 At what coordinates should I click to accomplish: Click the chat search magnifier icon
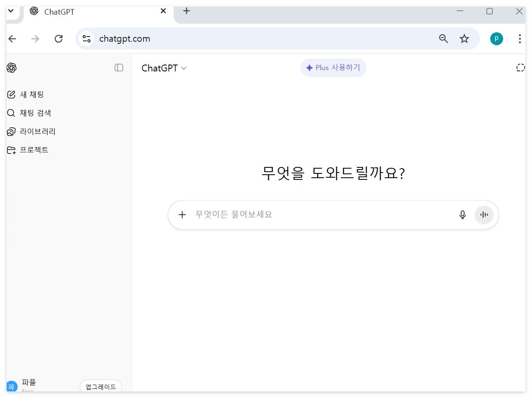click(11, 113)
